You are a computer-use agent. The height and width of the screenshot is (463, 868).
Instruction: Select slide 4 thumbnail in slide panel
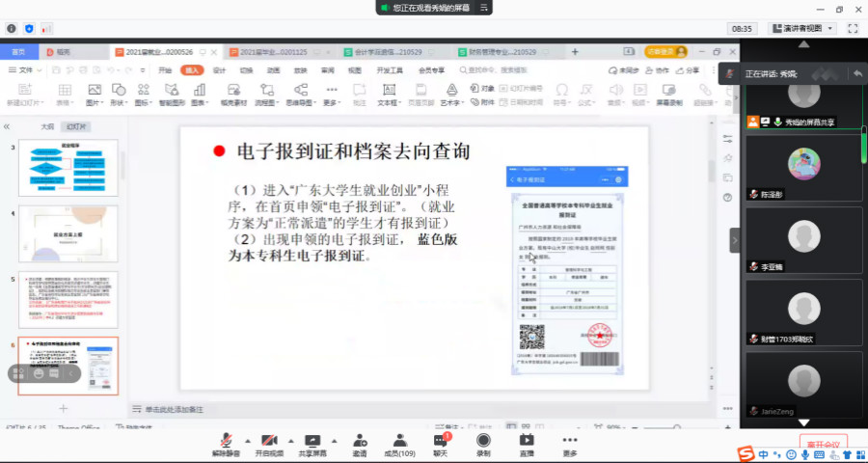coord(68,232)
